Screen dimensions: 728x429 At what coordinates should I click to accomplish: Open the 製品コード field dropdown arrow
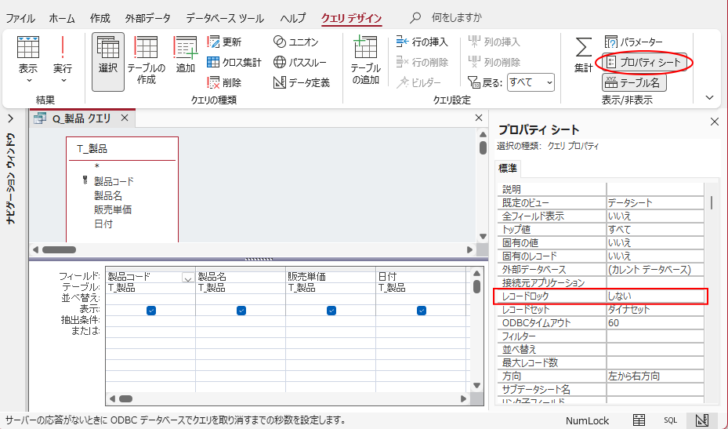coord(188,279)
